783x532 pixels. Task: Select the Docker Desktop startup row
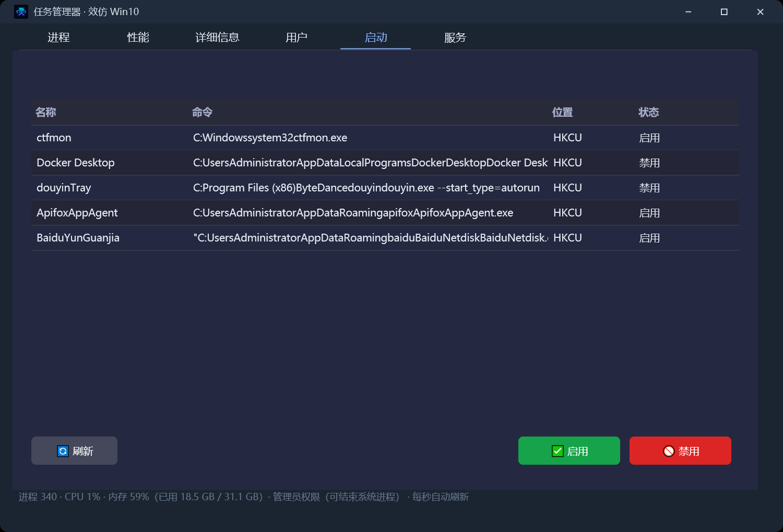(x=385, y=163)
